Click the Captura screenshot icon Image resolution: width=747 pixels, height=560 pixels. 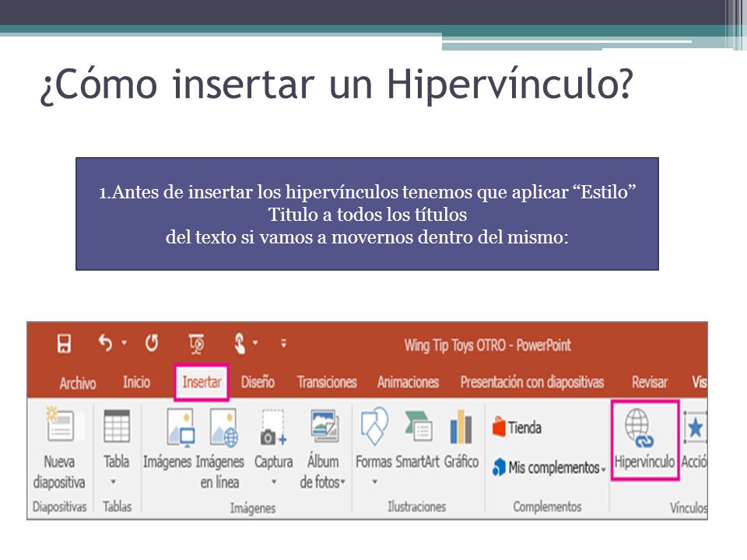coord(273,427)
